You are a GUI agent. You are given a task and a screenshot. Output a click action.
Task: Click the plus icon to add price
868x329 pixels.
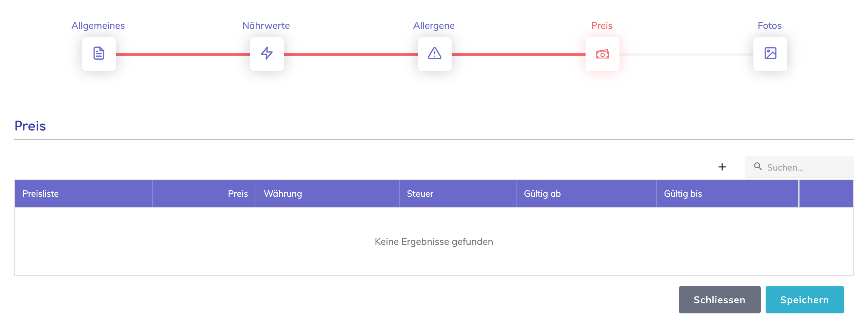722,167
